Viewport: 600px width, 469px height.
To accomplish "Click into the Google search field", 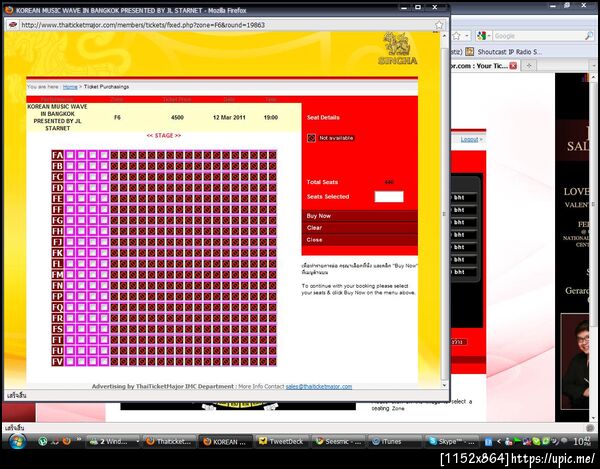I will pos(538,36).
